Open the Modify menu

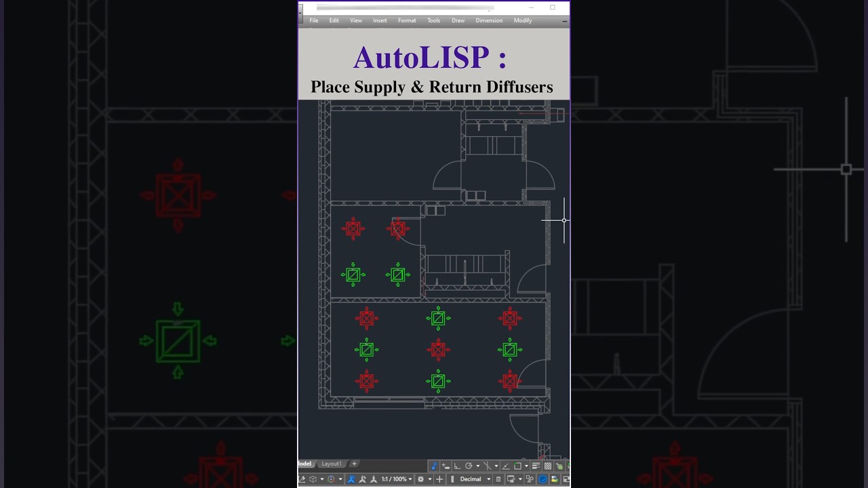523,20
